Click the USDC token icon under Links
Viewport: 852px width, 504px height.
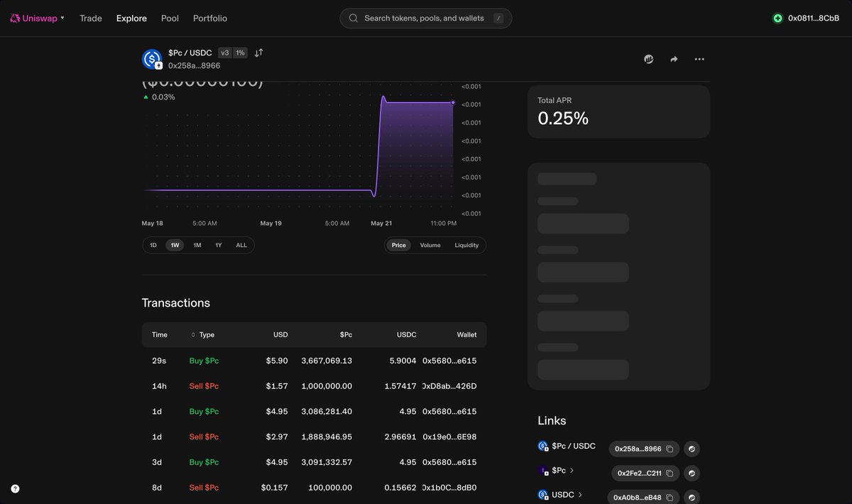(x=543, y=494)
